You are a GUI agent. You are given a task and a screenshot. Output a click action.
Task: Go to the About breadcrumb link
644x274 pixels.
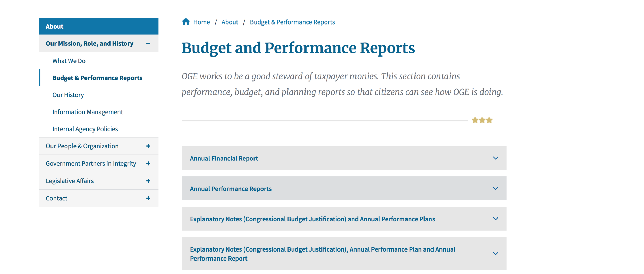[230, 22]
